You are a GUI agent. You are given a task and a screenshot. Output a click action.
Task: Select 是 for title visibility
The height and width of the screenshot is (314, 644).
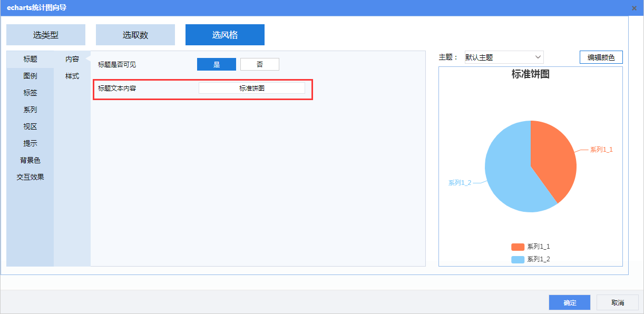click(217, 64)
